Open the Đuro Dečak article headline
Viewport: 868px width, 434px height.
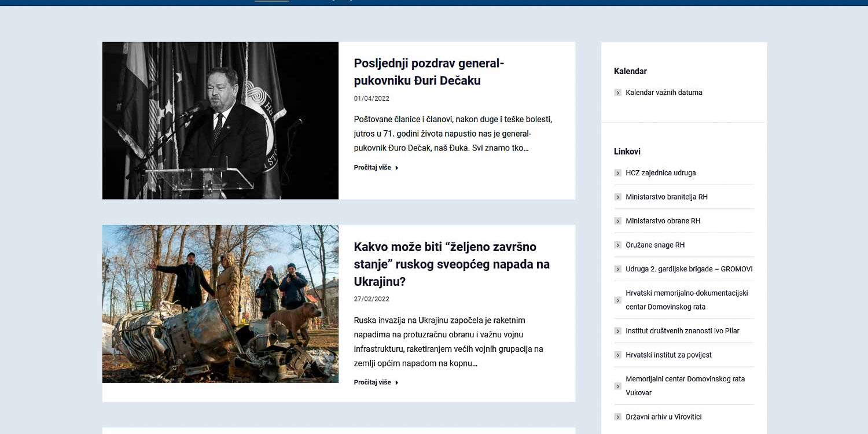(x=428, y=72)
